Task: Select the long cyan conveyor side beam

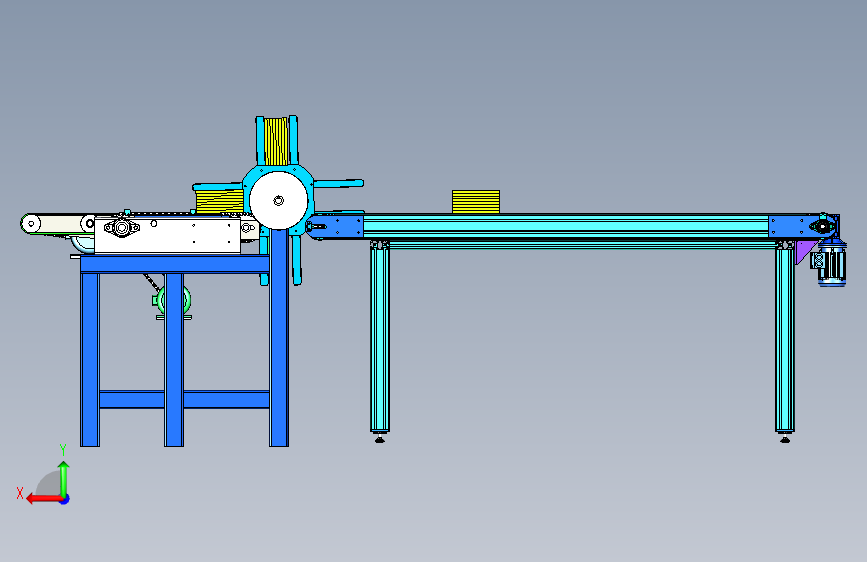Action: click(x=566, y=227)
